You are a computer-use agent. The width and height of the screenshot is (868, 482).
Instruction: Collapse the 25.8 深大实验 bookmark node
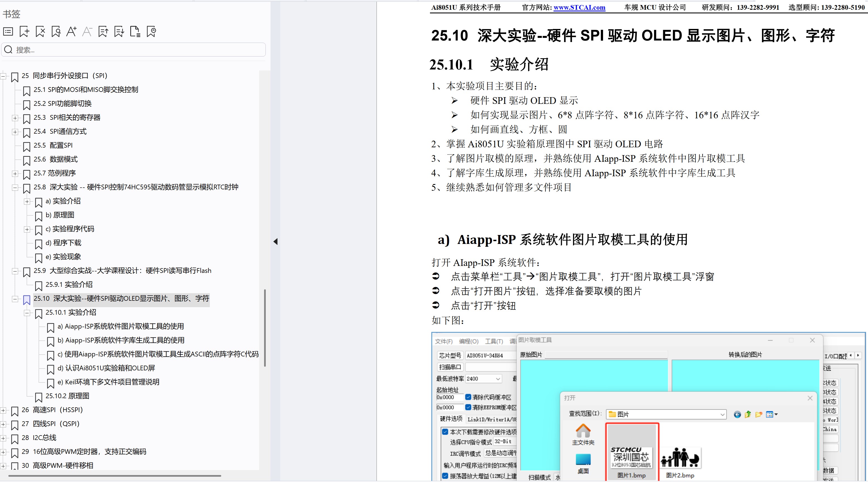point(15,187)
